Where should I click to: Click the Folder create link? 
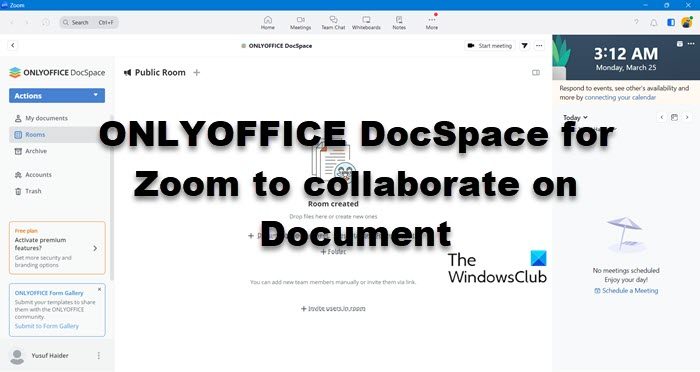click(x=333, y=252)
